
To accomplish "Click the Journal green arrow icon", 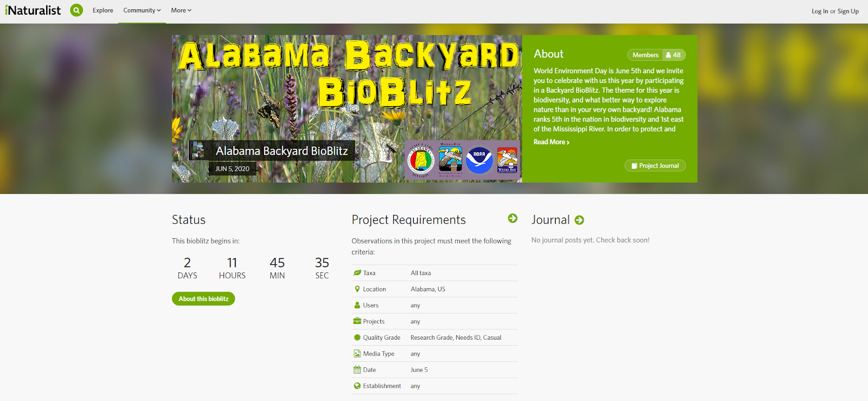I will [x=579, y=220].
